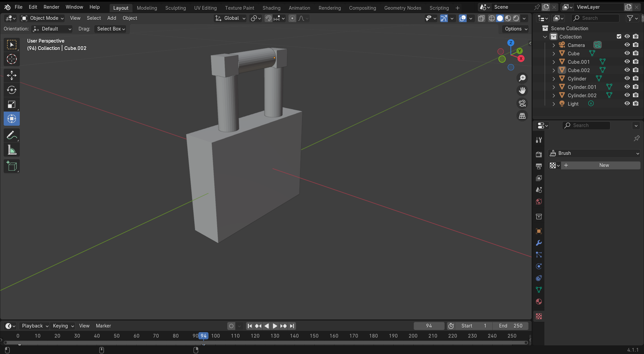Hide Cylinder.002 in viewport via eye icon
Image resolution: width=644 pixels, height=354 pixels.
click(x=627, y=95)
